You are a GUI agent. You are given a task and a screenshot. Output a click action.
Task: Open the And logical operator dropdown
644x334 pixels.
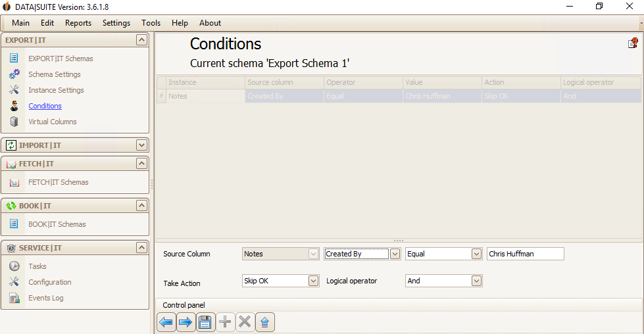476,281
